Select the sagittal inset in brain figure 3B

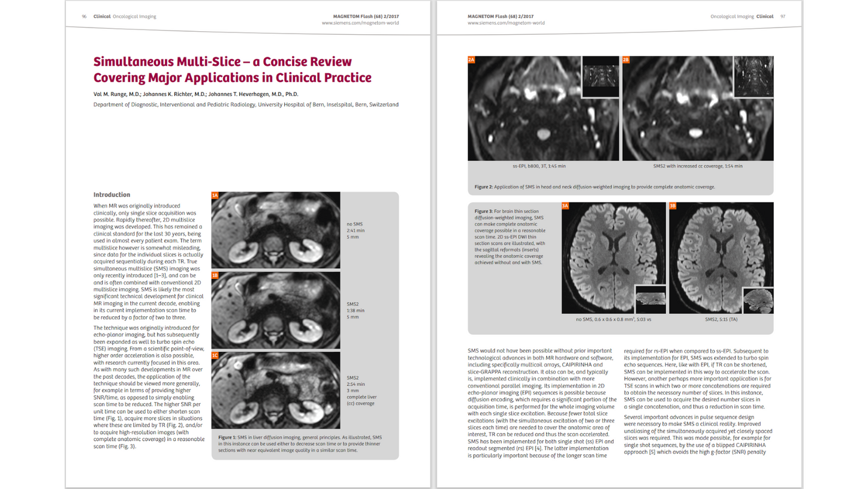pos(757,299)
